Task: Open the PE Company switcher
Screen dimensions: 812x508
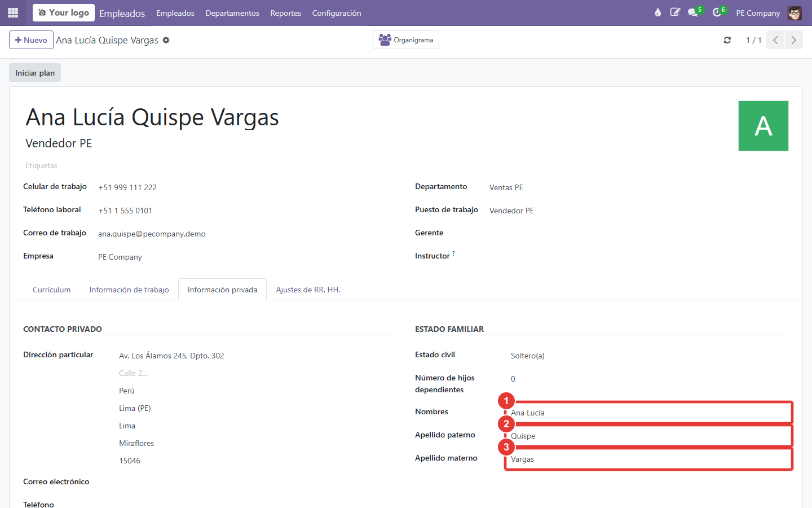Action: [758, 13]
